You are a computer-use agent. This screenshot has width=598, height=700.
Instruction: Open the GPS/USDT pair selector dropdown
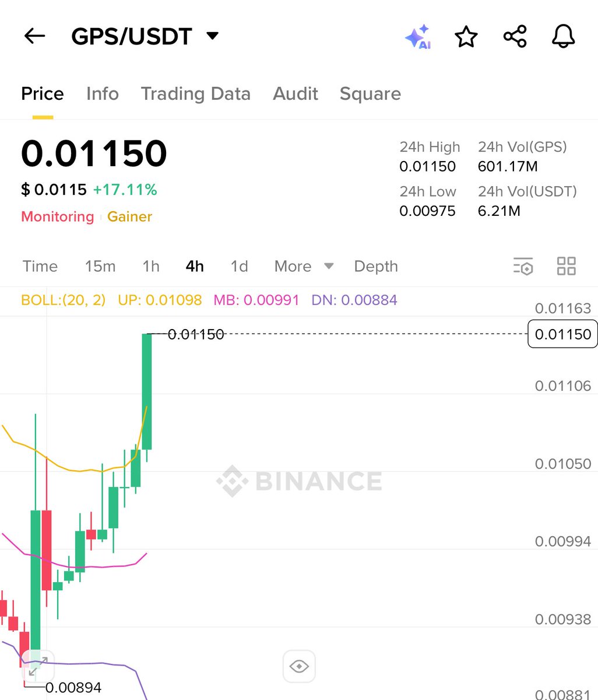coord(145,37)
